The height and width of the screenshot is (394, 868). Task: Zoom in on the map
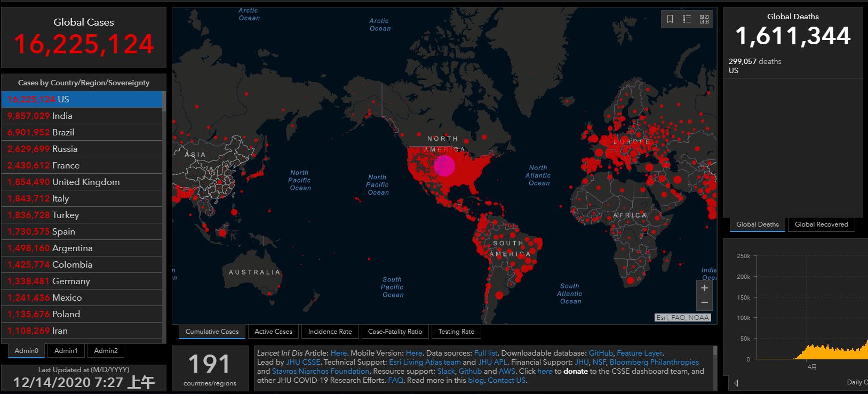(x=704, y=288)
